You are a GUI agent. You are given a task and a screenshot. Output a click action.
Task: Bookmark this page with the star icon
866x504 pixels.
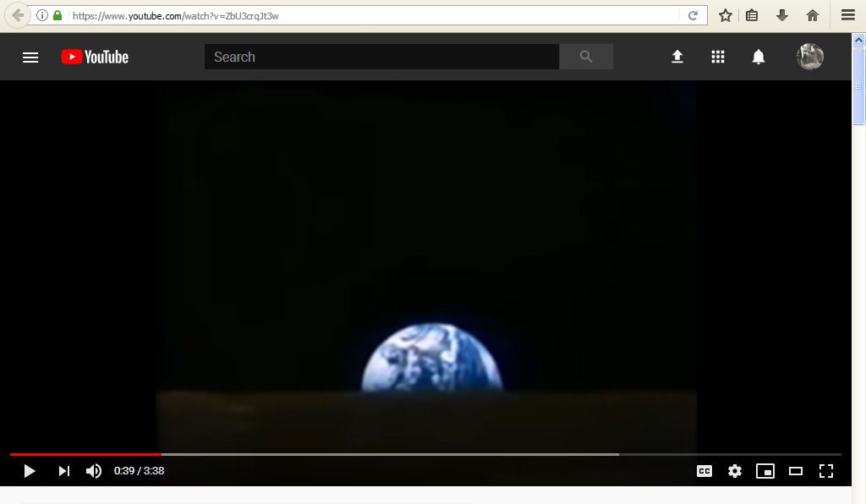click(725, 15)
